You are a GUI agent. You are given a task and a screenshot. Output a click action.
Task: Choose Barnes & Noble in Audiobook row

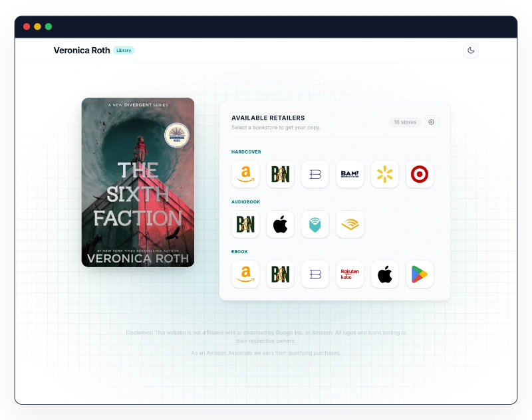pyautogui.click(x=245, y=224)
